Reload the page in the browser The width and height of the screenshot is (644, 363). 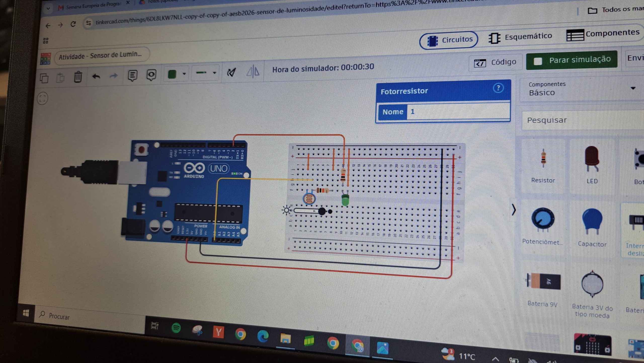point(73,24)
